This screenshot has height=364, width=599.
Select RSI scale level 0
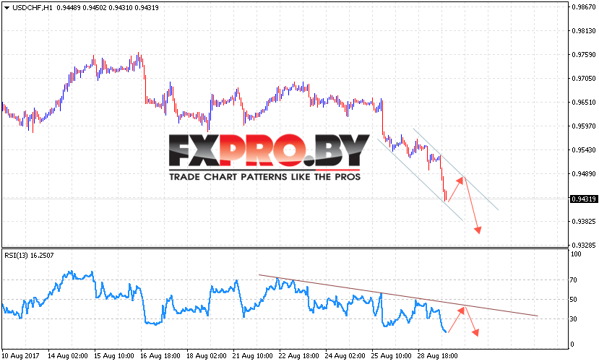(x=572, y=344)
